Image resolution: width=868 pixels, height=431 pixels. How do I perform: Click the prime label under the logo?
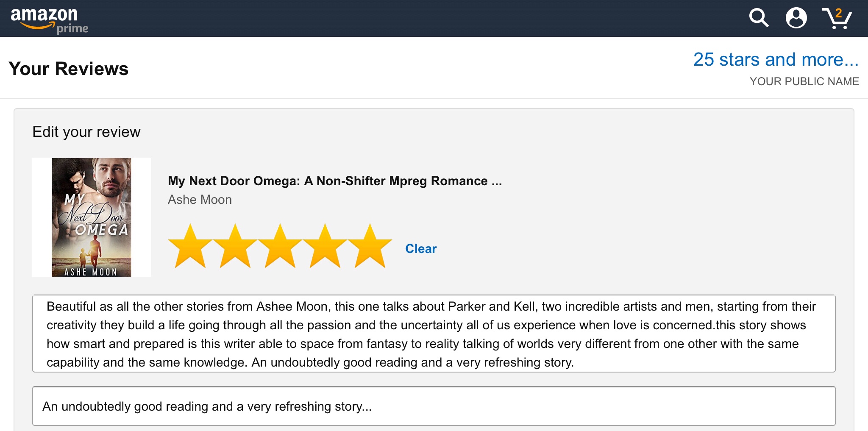pyautogui.click(x=72, y=29)
